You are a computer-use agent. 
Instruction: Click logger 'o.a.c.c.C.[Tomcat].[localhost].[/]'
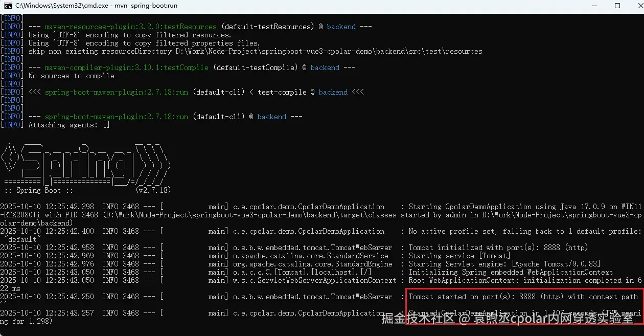click(x=303, y=272)
